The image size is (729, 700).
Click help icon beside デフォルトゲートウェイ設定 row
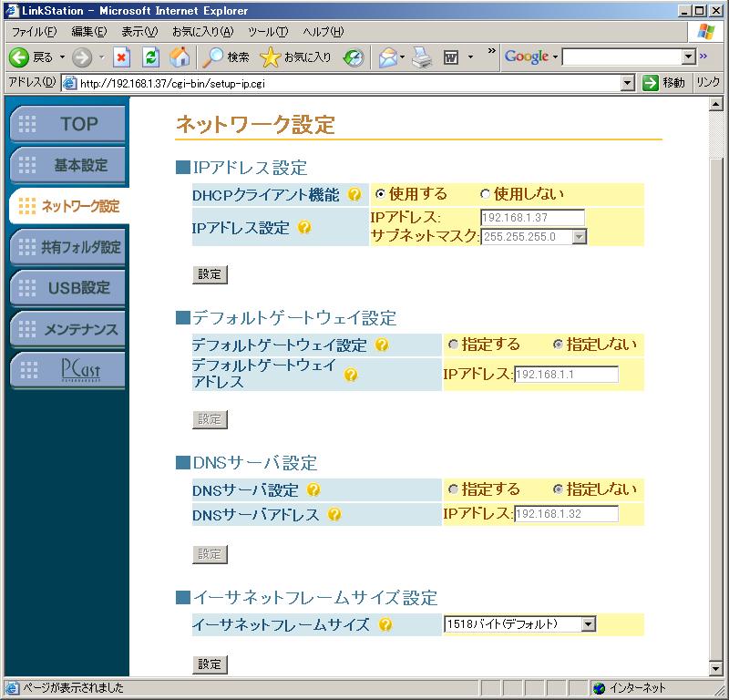381,345
